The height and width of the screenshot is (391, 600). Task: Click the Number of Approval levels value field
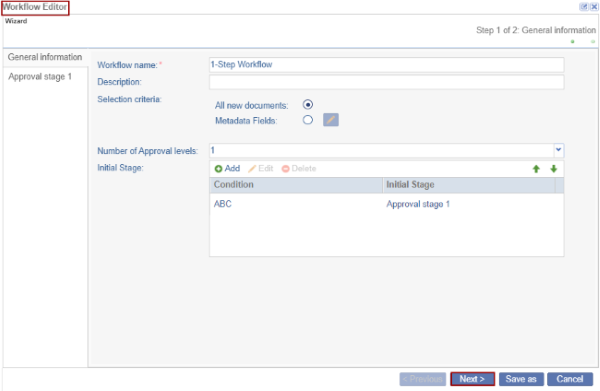381,150
